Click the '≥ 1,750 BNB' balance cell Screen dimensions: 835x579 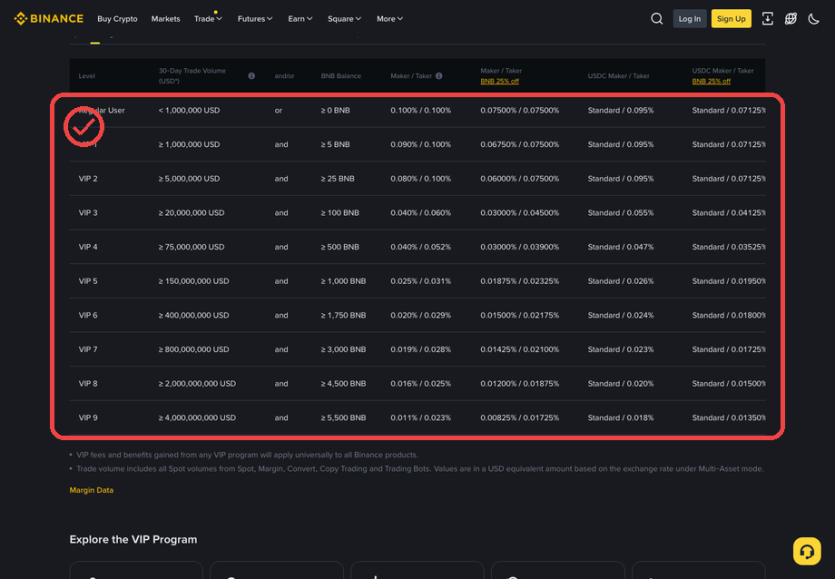coord(343,315)
